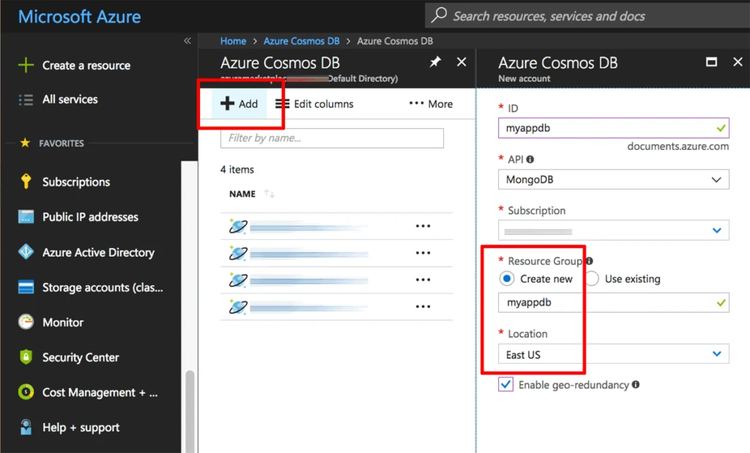
Task: Close the New account blade
Action: click(x=738, y=62)
